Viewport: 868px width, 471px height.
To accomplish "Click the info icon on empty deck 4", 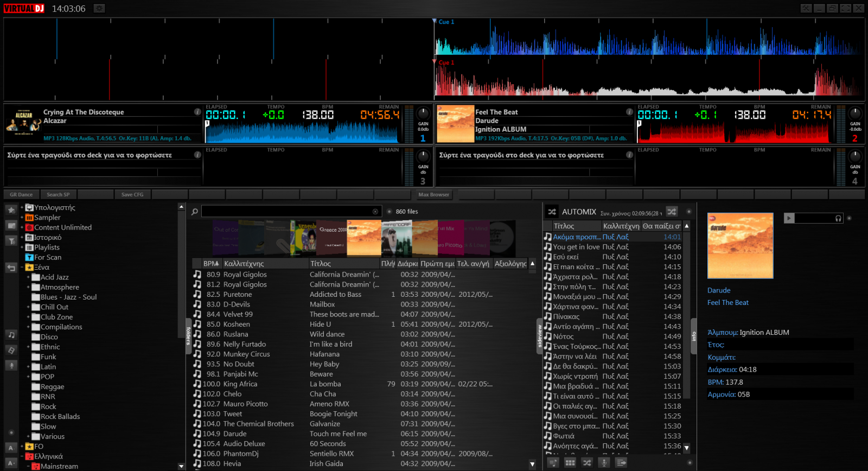I will pyautogui.click(x=629, y=155).
